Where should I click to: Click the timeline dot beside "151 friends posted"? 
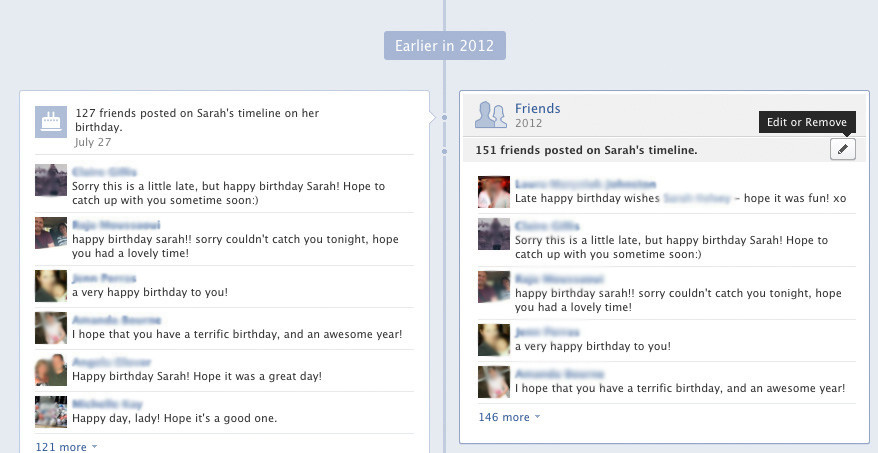click(444, 151)
